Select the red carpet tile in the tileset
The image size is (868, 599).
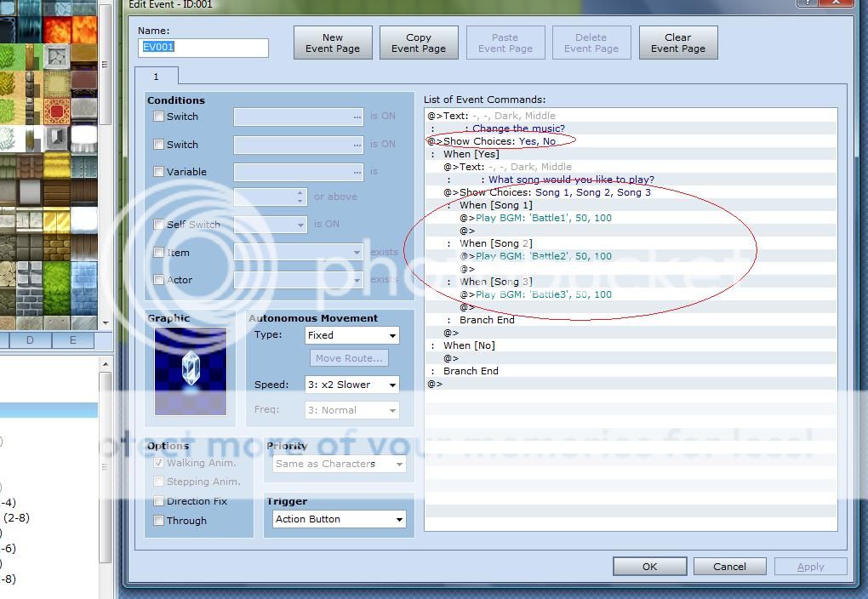click(56, 111)
